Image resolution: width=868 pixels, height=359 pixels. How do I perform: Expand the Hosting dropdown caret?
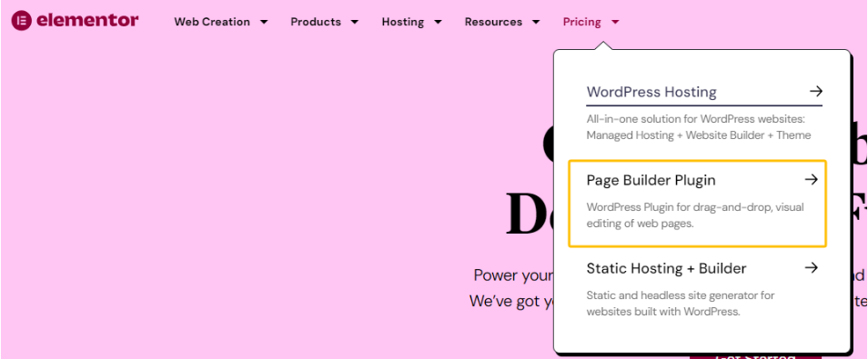coord(438,22)
